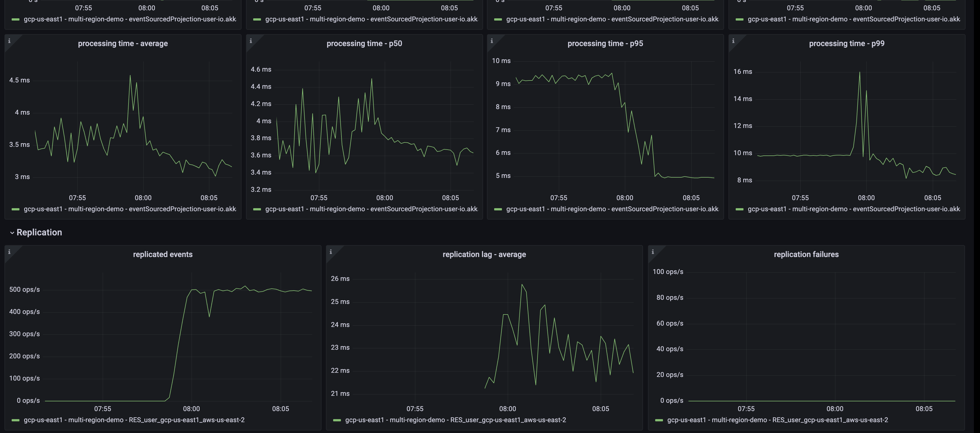Toggle series via legend label in processing time - p99

[854, 209]
